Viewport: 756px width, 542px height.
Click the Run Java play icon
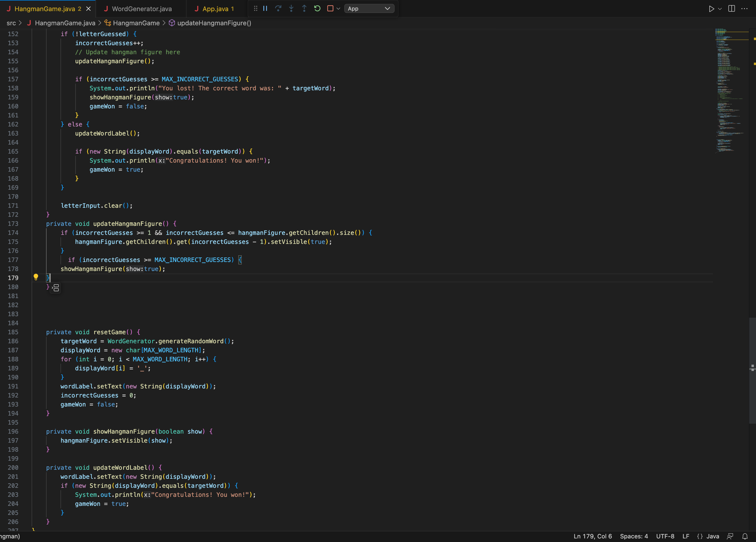[x=711, y=9]
